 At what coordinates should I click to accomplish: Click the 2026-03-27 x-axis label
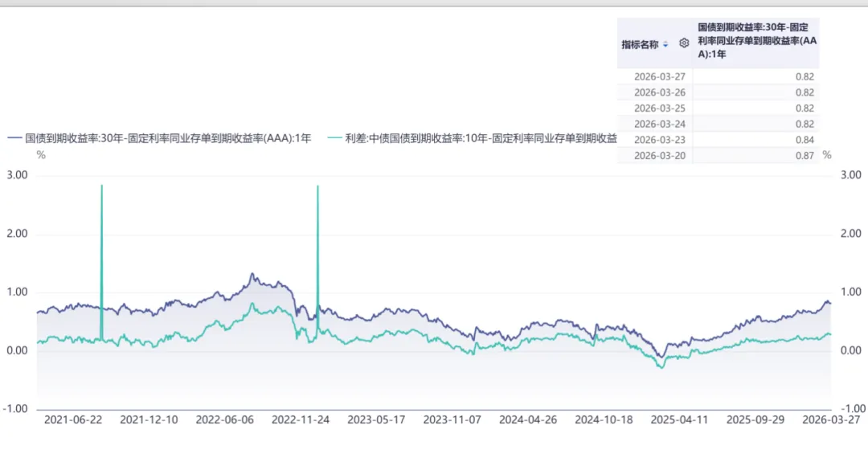coord(832,420)
